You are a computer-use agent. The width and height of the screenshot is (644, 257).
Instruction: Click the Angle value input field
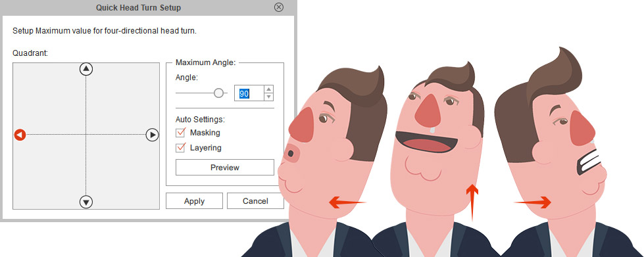249,93
